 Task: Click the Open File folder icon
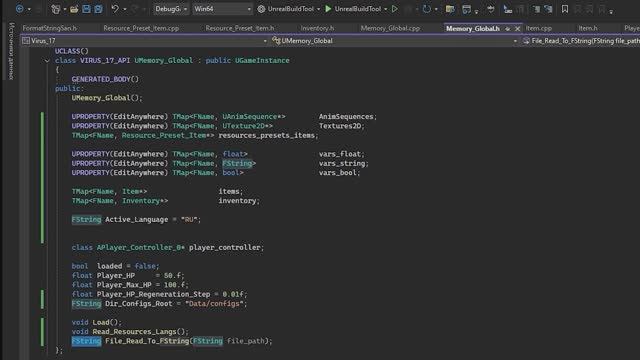pos(74,9)
